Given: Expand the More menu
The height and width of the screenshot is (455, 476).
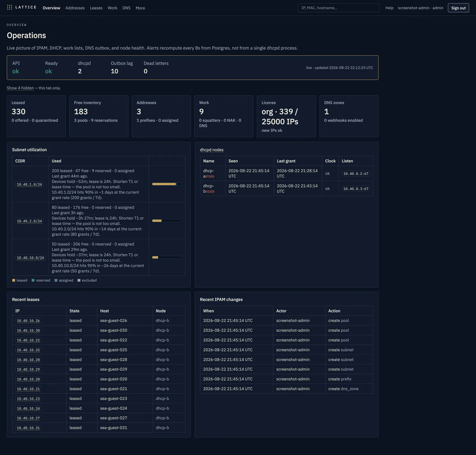Looking at the screenshot, I should point(140,8).
